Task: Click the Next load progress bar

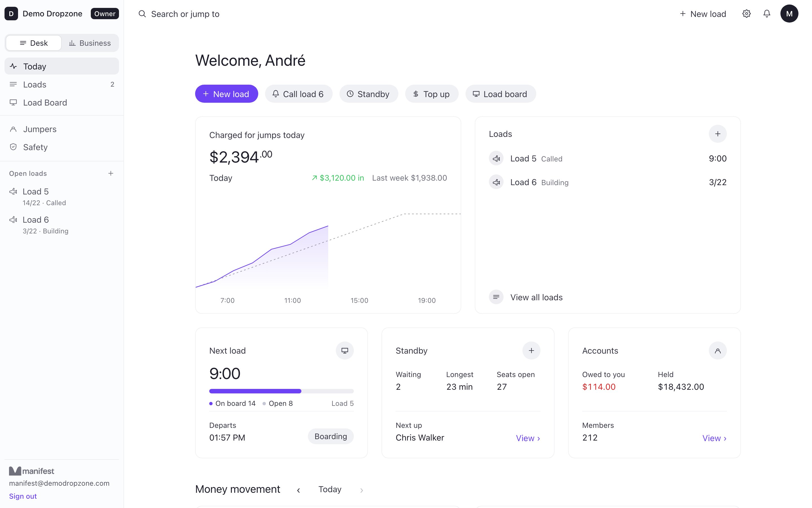Action: (281, 391)
